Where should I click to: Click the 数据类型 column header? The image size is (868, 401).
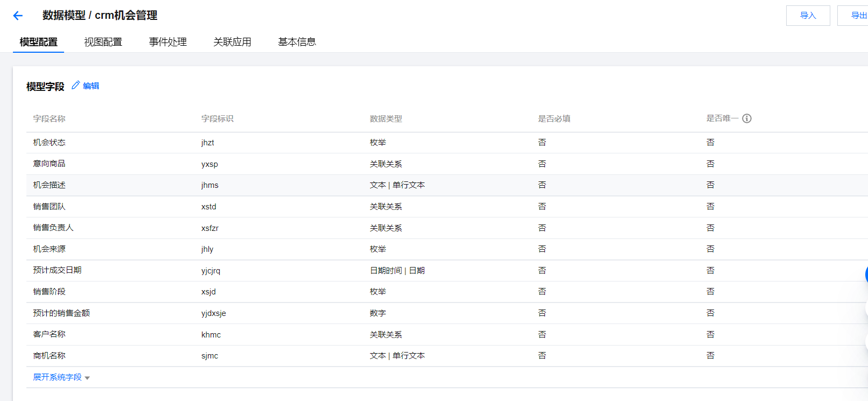[386, 119]
